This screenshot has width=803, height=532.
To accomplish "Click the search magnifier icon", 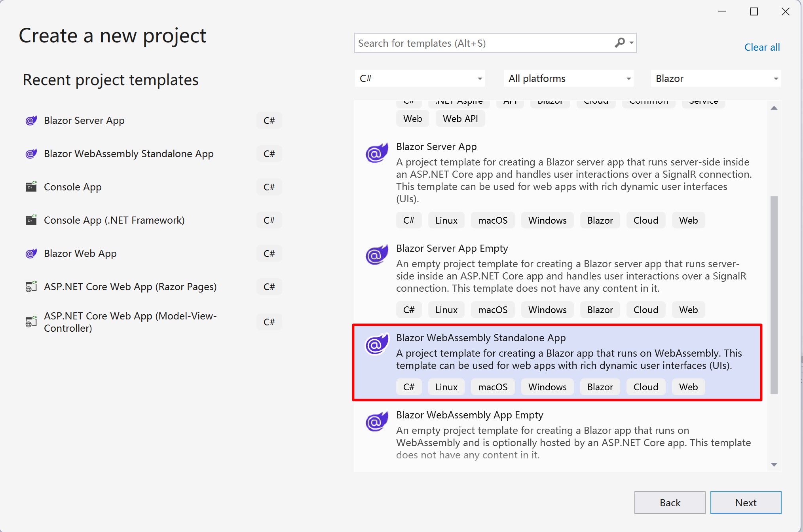I will click(619, 43).
